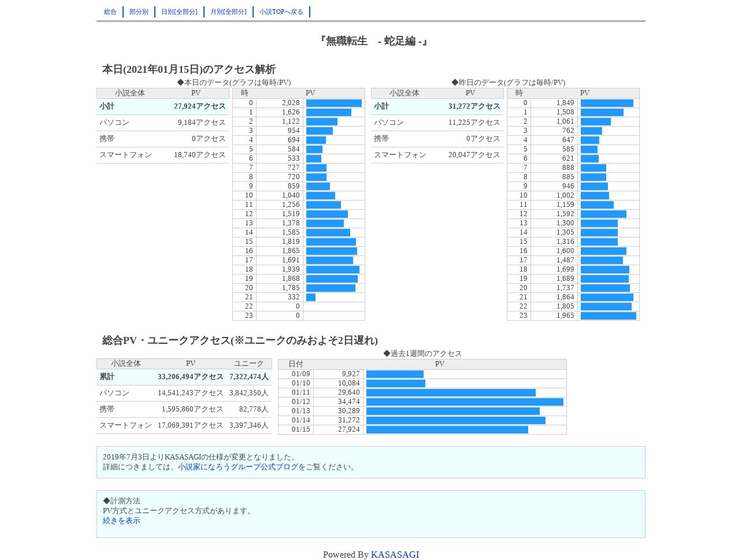Click today's hour 16 value 1,865

[291, 251]
